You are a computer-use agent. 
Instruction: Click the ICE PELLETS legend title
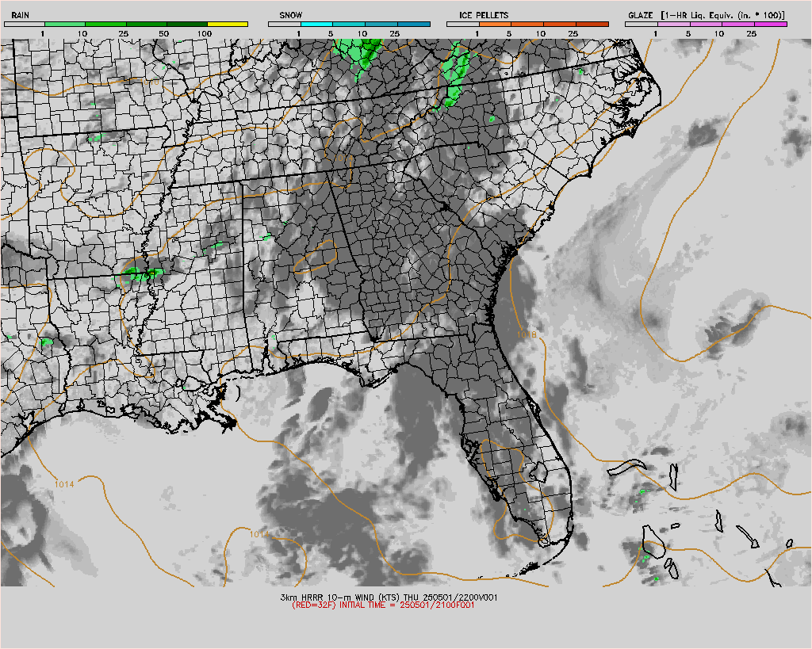click(484, 15)
